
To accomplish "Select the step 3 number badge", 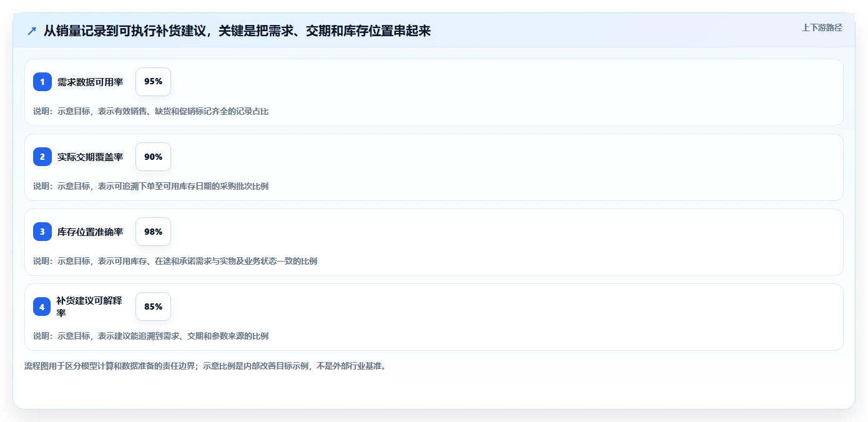I will tap(42, 232).
